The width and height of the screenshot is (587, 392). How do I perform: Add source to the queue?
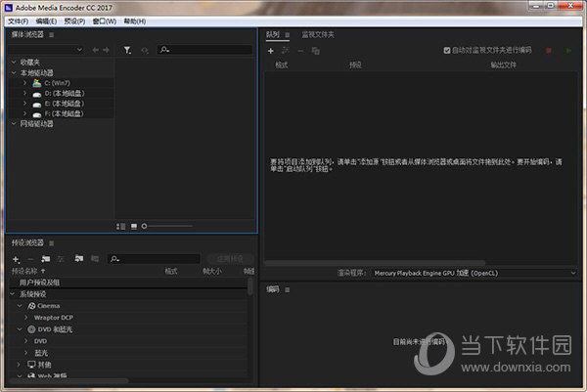click(271, 51)
